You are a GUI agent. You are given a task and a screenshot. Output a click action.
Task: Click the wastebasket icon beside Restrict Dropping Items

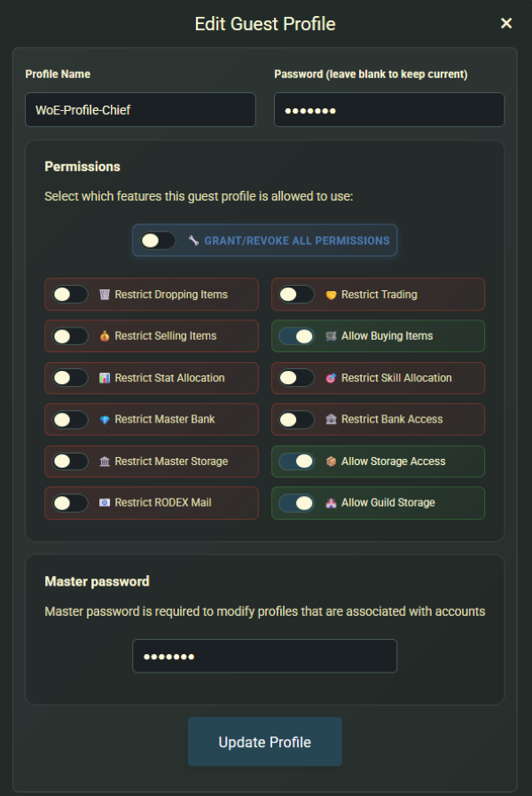click(106, 294)
